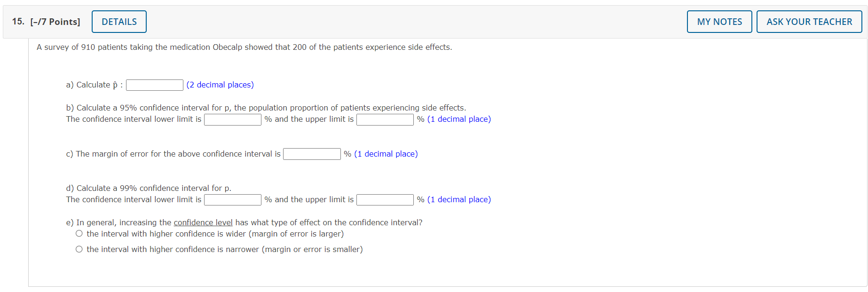The height and width of the screenshot is (292, 868).
Task: Click the underlined confidence level text
Action: pos(203,222)
